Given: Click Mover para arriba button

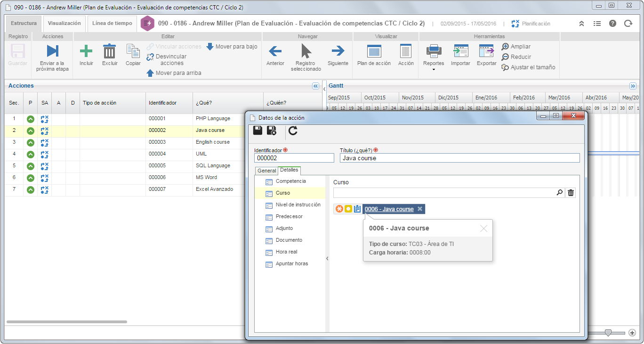Looking at the screenshot, I should pyautogui.click(x=174, y=73).
